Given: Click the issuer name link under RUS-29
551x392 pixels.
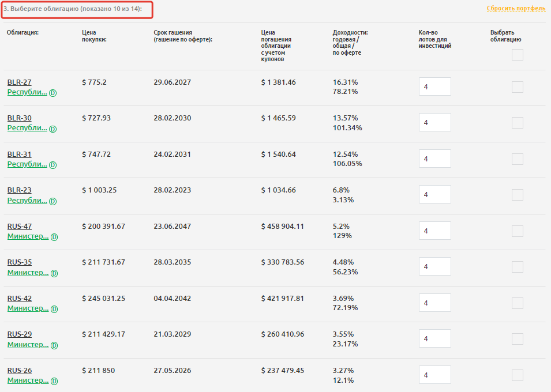Looking at the screenshot, I should 28,345.
